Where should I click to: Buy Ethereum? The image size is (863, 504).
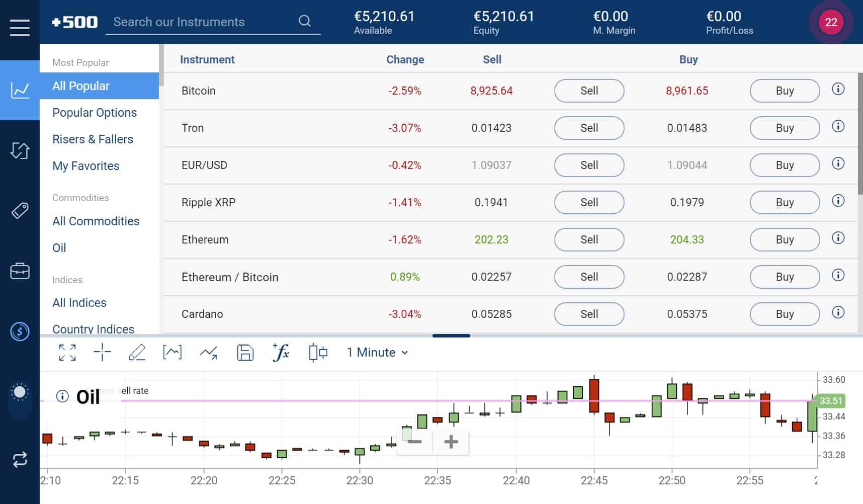tap(785, 240)
